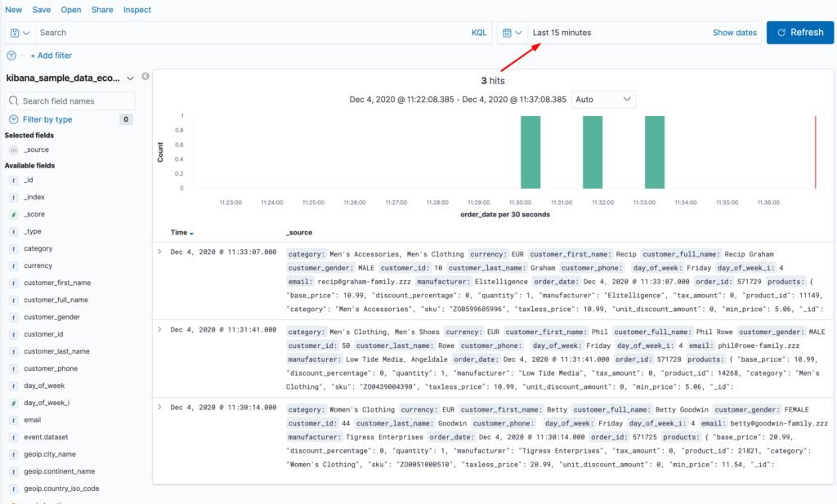Open the Auto interval dropdown
Image resolution: width=837 pixels, height=504 pixels.
coord(603,99)
